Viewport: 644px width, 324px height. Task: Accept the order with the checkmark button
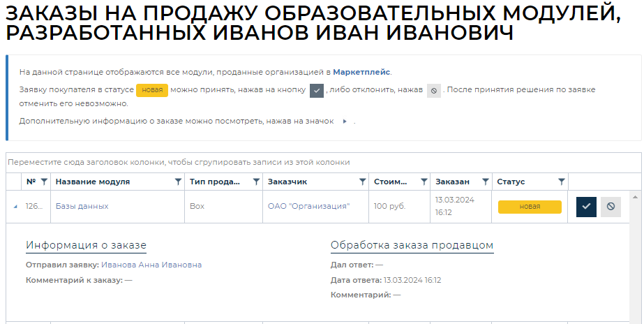586,207
